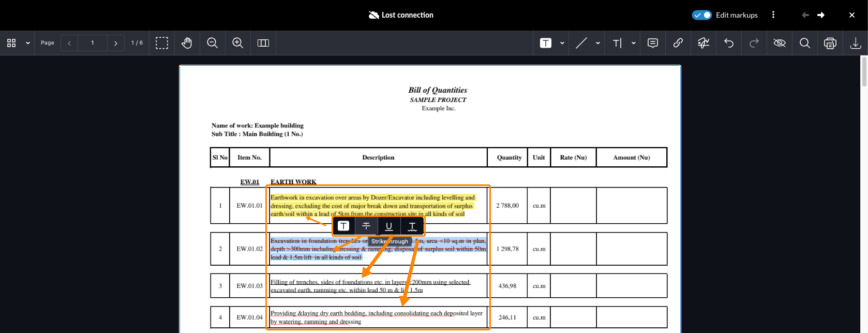This screenshot has height=333, width=868.
Task: Click the zoom in magnifier
Action: [x=237, y=43]
